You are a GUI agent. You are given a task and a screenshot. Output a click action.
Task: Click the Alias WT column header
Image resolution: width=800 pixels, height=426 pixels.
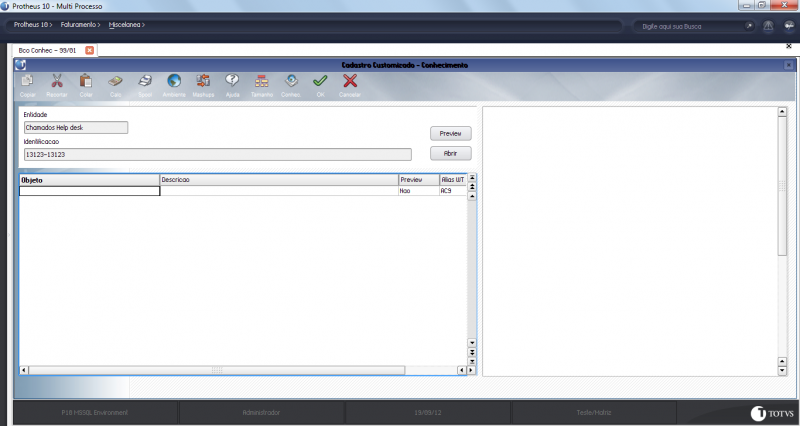point(453,180)
